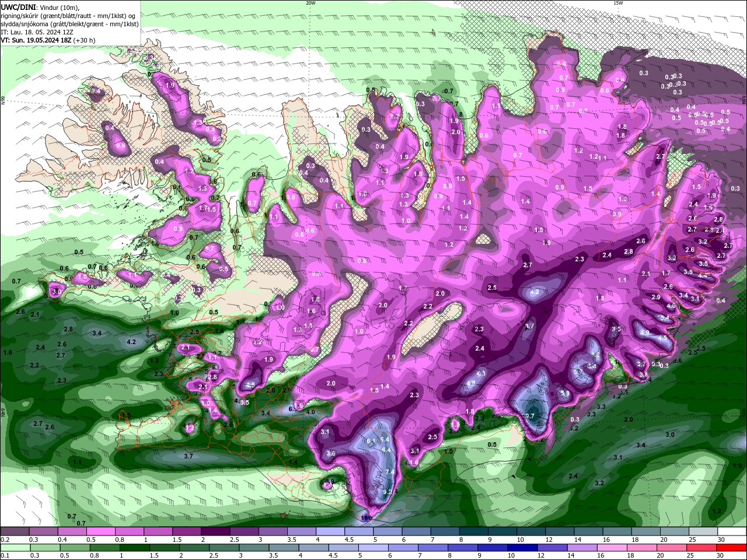747x560 pixels.
Task: Select the '9.2' value near the south coast
Action: click(x=388, y=492)
